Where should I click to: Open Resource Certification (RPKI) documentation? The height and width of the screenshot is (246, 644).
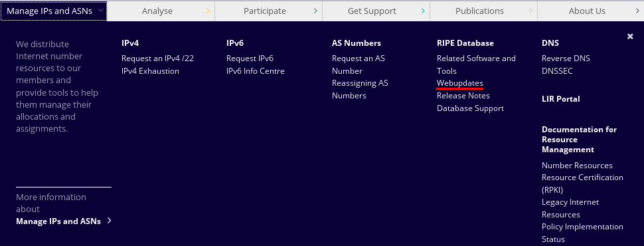(582, 184)
